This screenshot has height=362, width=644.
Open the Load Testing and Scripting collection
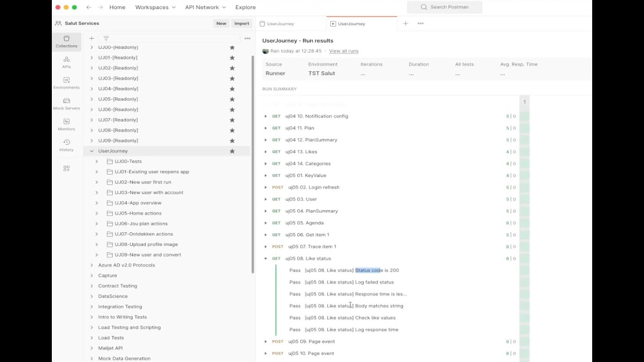tap(129, 327)
